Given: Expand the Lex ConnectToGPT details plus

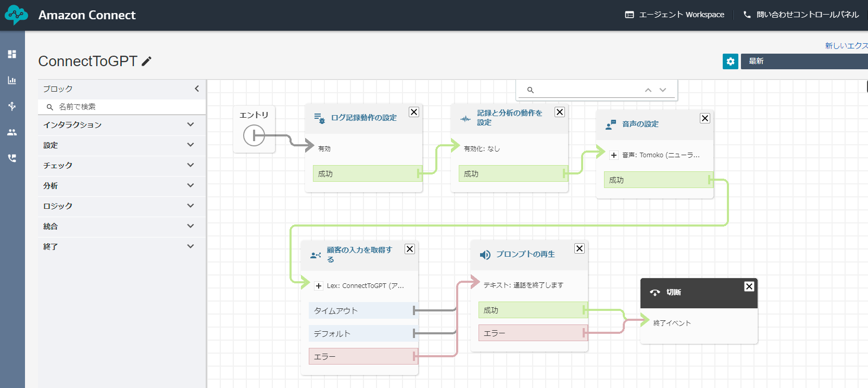Looking at the screenshot, I should (x=319, y=286).
